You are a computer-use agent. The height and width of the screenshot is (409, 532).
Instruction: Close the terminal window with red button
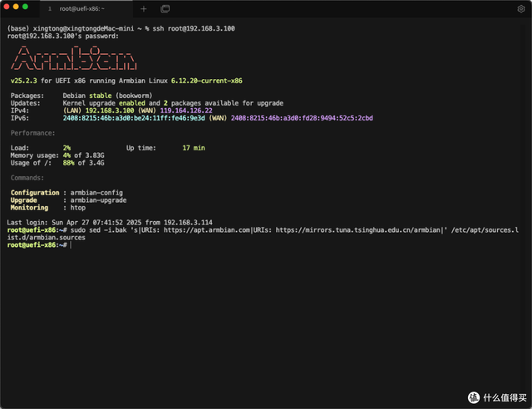[6, 7]
